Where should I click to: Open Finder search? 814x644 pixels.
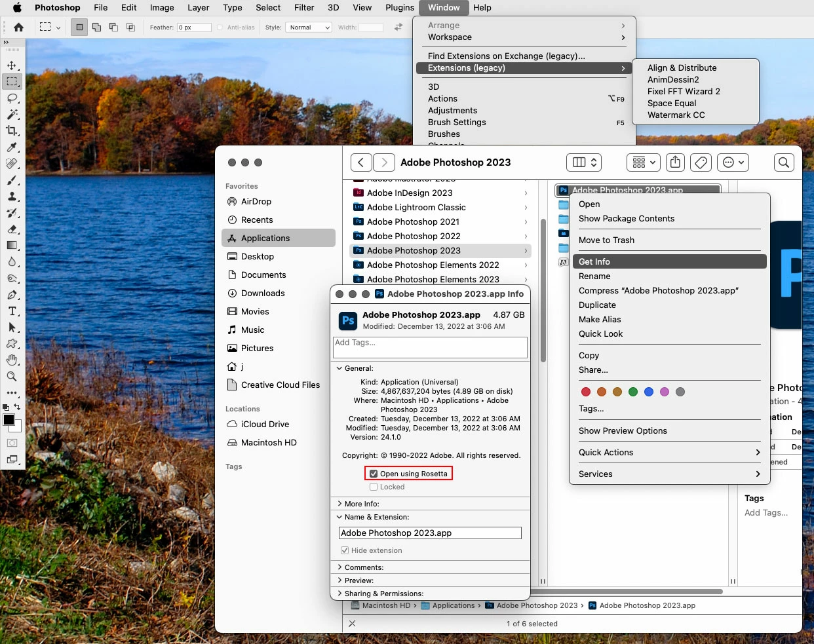click(x=784, y=162)
